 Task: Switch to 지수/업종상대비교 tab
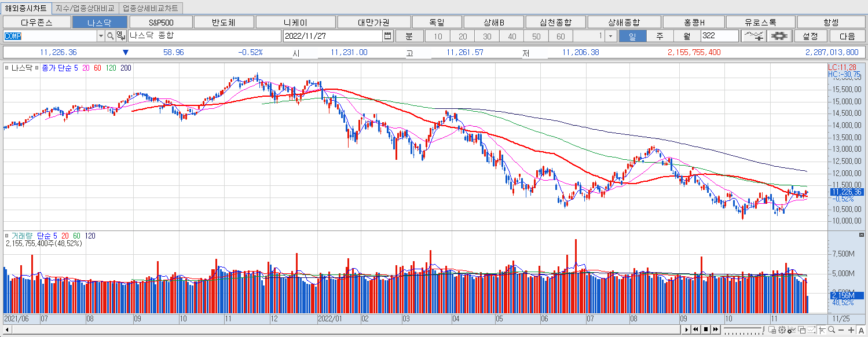click(x=85, y=8)
